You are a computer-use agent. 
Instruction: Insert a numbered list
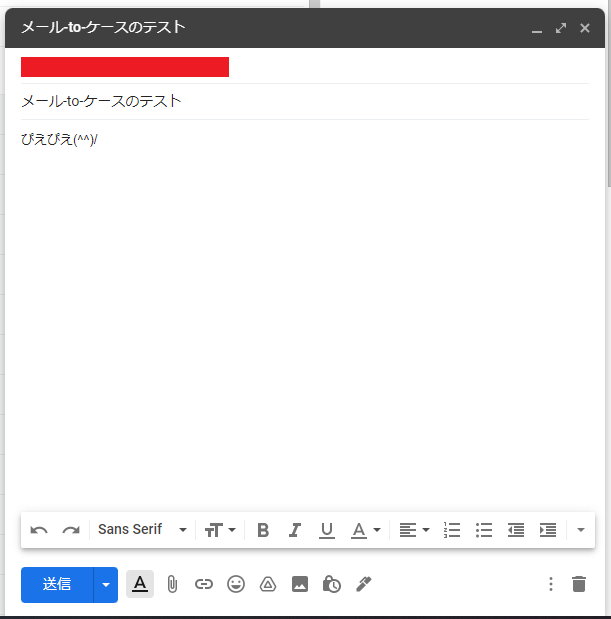pos(452,530)
